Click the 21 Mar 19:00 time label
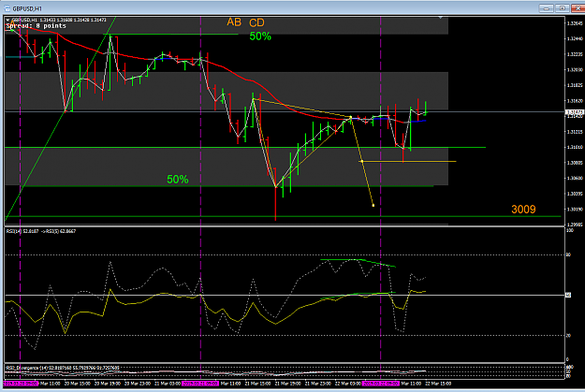The width and height of the screenshot is (585, 392). 287,384
